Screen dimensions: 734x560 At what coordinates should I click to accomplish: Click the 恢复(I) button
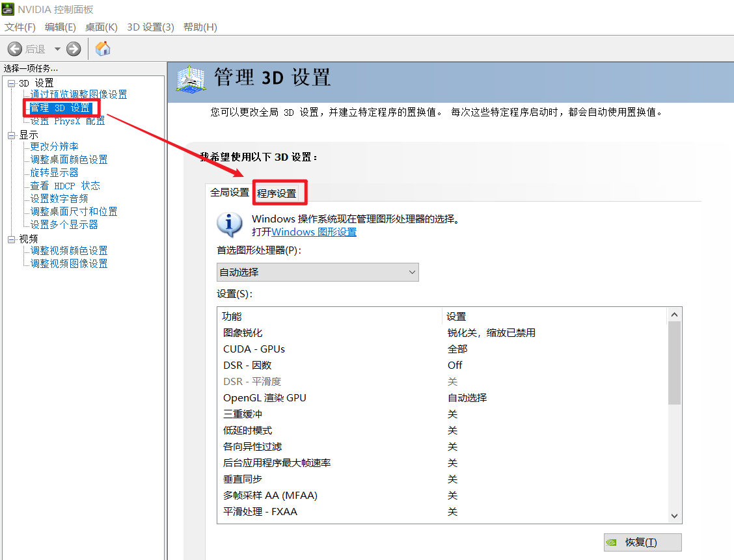(642, 542)
